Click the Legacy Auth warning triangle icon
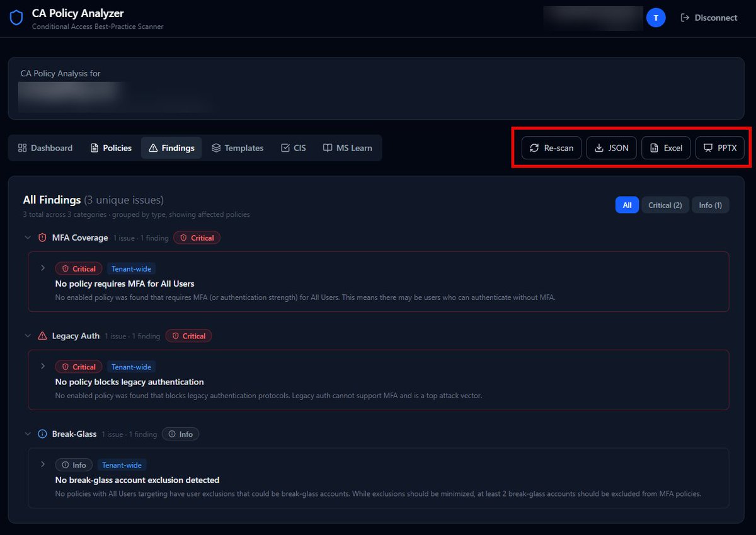The height and width of the screenshot is (535, 756). [42, 336]
